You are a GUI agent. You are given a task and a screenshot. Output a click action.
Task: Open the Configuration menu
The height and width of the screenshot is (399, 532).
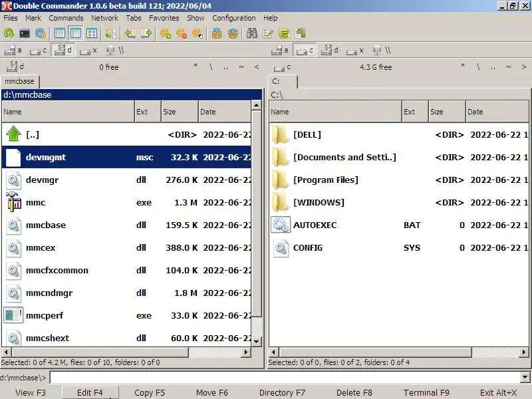234,18
